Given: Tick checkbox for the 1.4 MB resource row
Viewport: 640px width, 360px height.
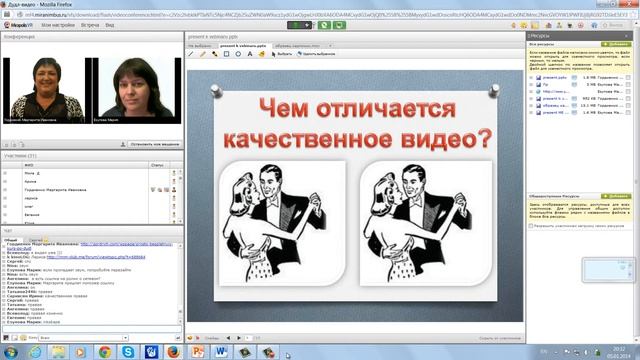Looking at the screenshot, I should point(628,112).
